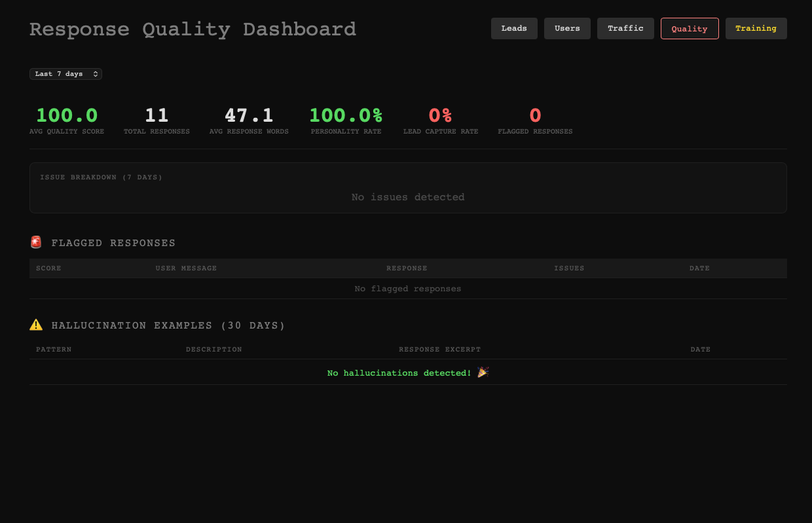
Task: Click the siren icon beside Flagged Responses
Action: click(36, 242)
